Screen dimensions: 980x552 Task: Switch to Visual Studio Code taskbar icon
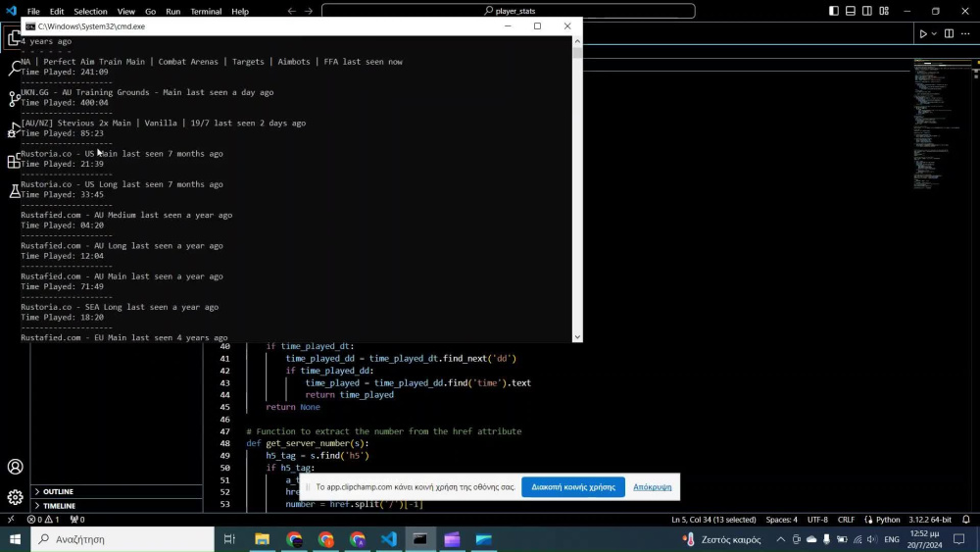tap(389, 539)
